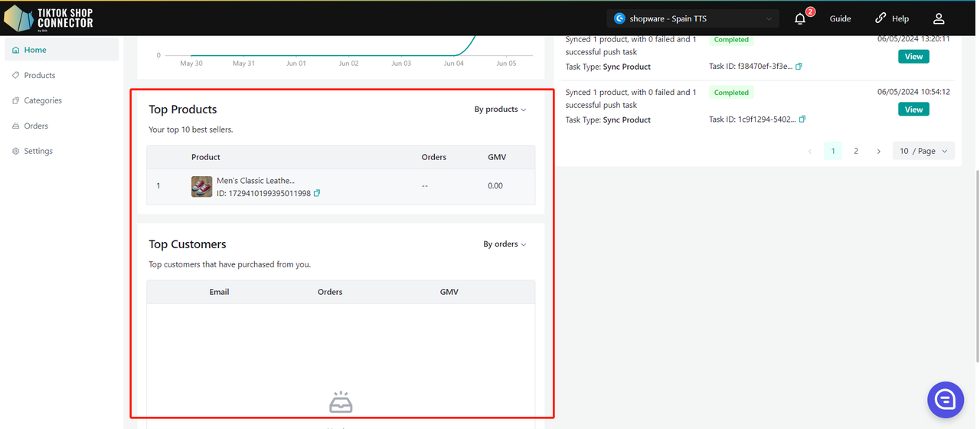Open the chat support bubble
The width and height of the screenshot is (980, 429).
(x=945, y=399)
